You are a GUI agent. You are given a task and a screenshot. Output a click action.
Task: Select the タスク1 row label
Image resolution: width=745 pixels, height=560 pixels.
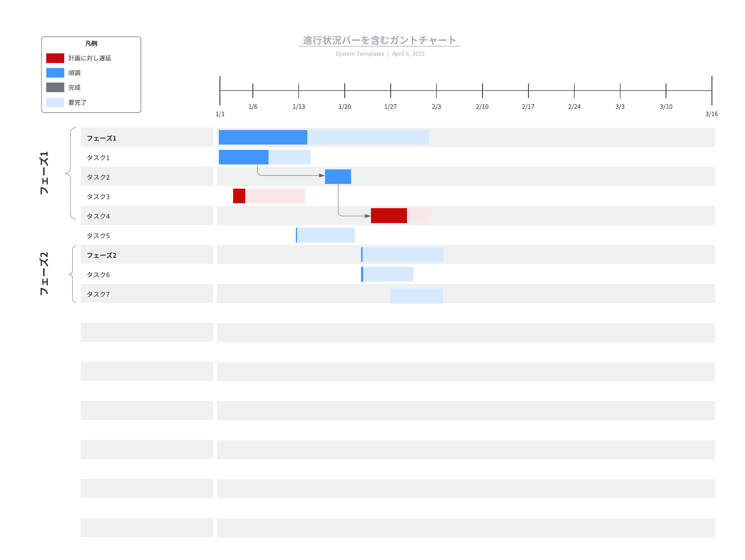(x=98, y=158)
